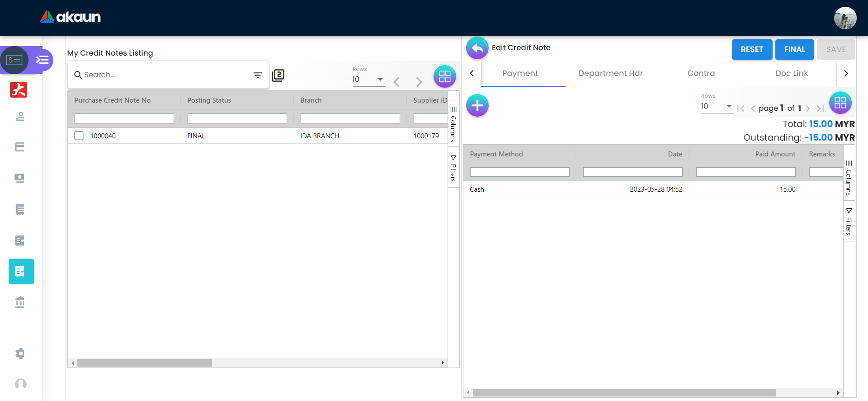This screenshot has height=401, width=868.
Task: Open the settings gear in sidebar
Action: [20, 353]
